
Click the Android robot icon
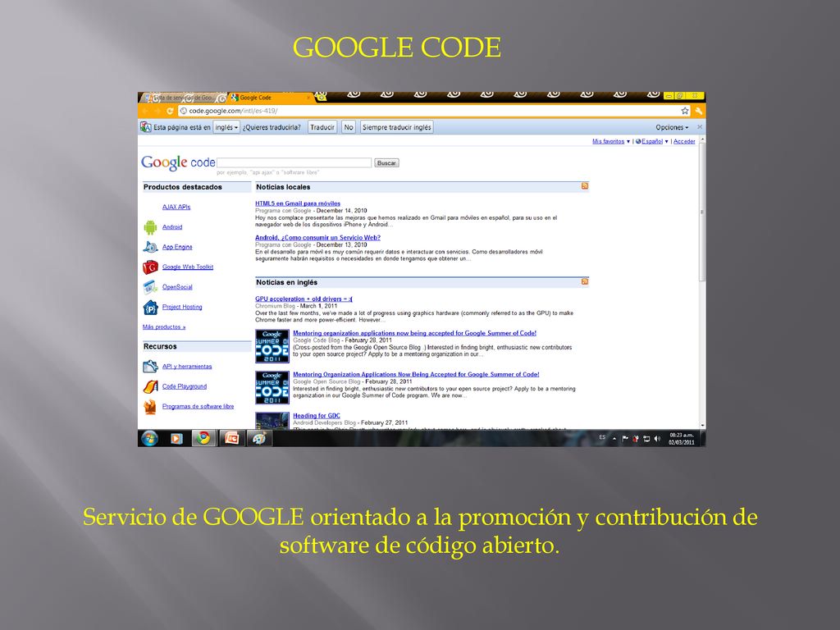[x=150, y=227]
